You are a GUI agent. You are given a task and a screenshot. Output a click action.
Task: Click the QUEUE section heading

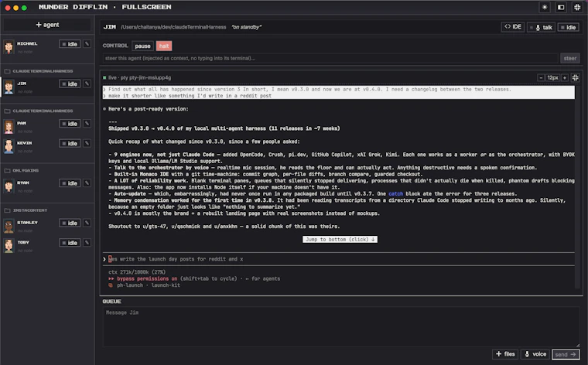tap(111, 302)
